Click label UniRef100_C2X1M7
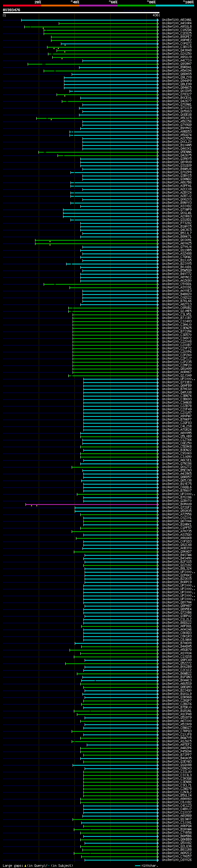 [x=177, y=413]
